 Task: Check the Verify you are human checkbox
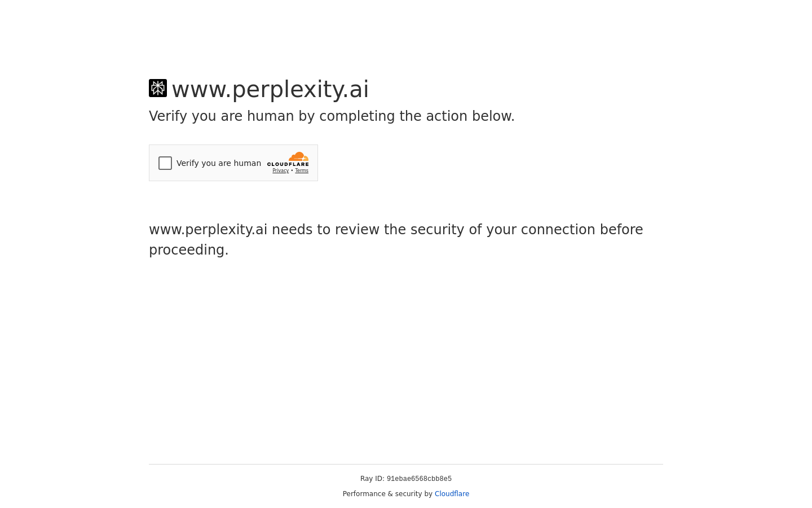(165, 163)
